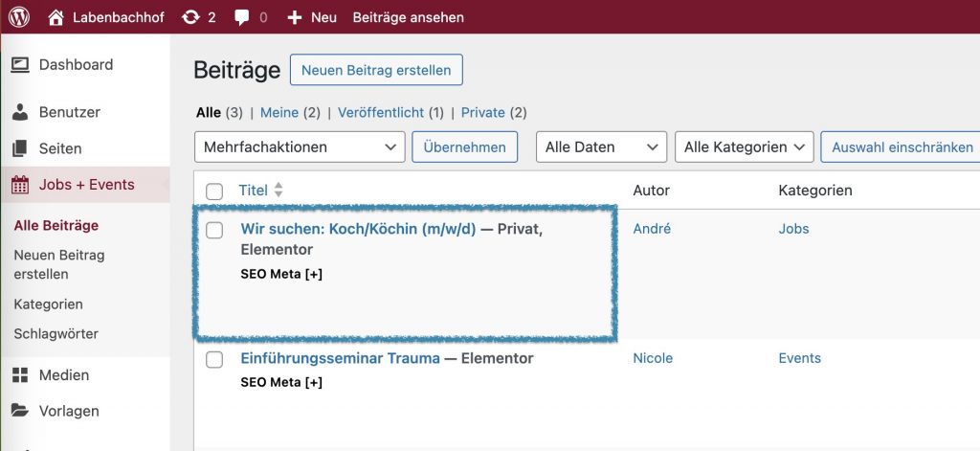This screenshot has width=980, height=451.
Task: Expand the Alle Daten date filter
Action: 601,147
